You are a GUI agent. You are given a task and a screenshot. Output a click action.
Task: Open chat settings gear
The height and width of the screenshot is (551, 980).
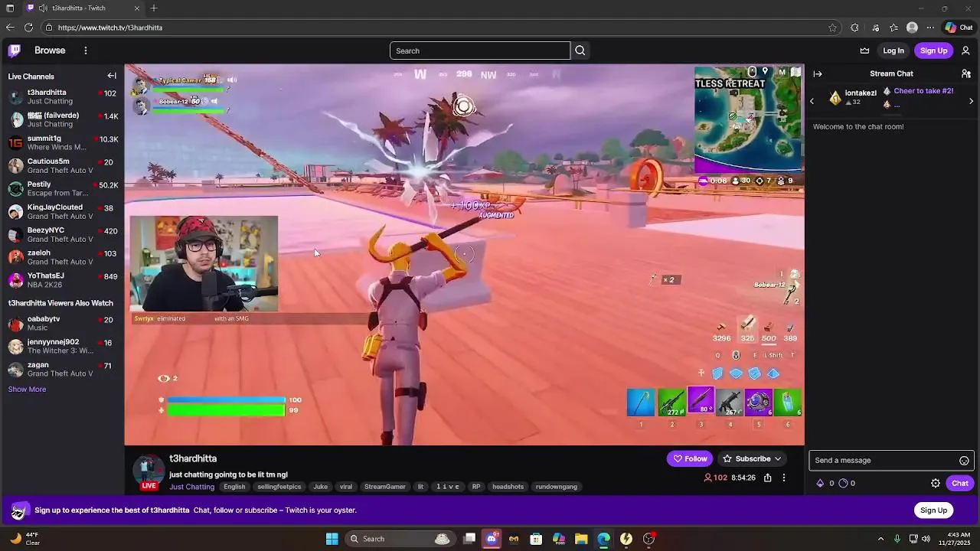936,483
